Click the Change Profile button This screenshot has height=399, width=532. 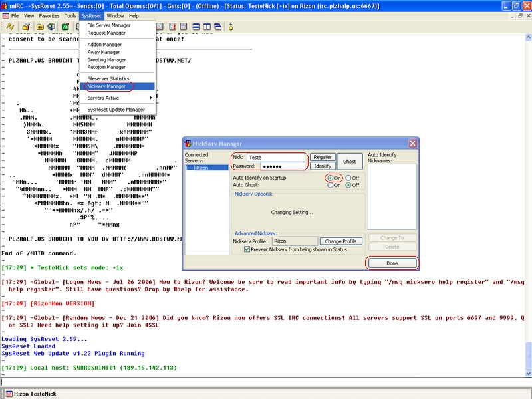point(340,241)
